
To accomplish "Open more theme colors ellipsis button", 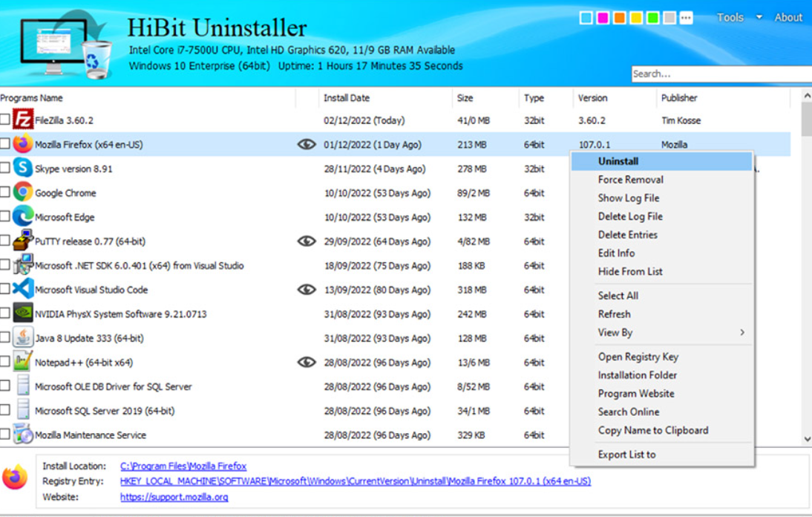I will [x=686, y=18].
